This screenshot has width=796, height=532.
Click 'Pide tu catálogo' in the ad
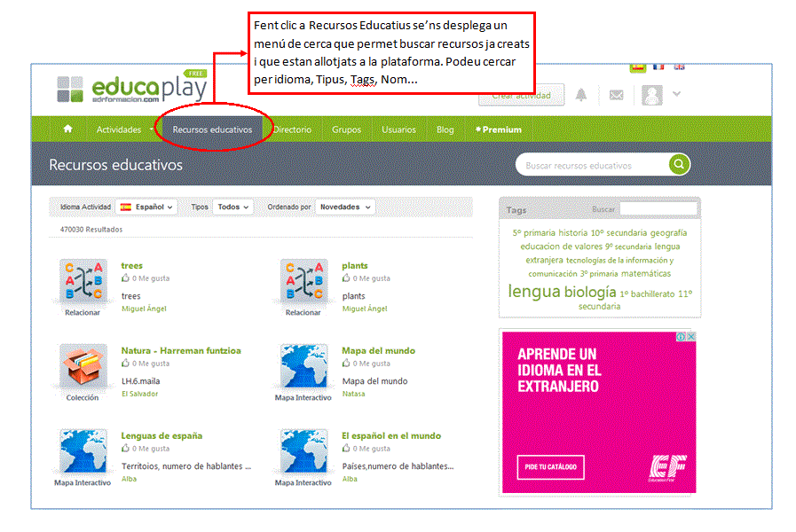point(550,466)
